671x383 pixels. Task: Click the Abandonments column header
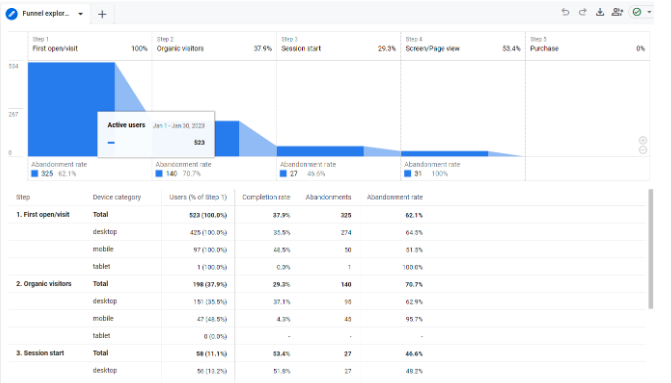point(328,197)
